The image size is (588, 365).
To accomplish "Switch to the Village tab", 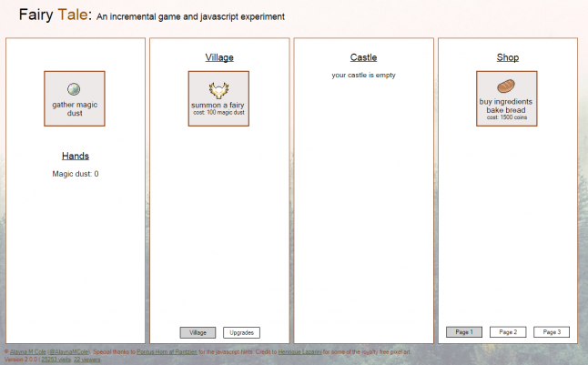I will pos(198,332).
